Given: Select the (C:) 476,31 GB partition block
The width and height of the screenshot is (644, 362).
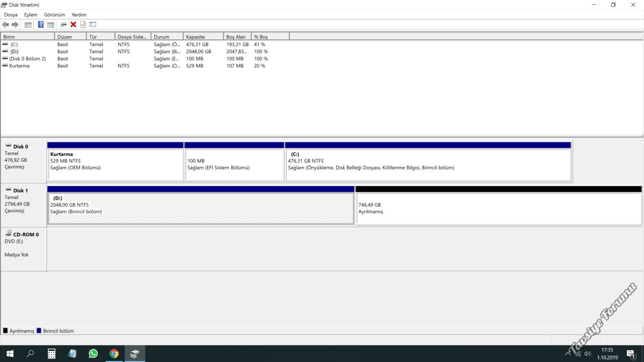Looking at the screenshot, I should pyautogui.click(x=428, y=161).
